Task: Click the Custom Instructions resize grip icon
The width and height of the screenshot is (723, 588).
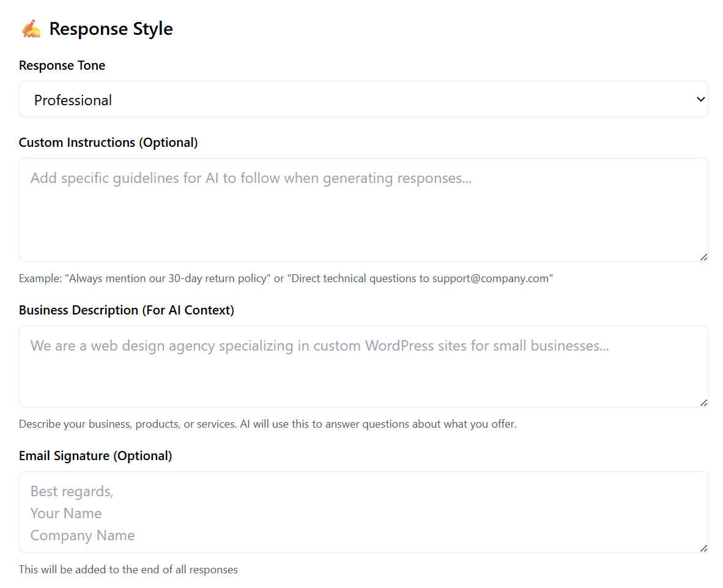Action: (703, 257)
